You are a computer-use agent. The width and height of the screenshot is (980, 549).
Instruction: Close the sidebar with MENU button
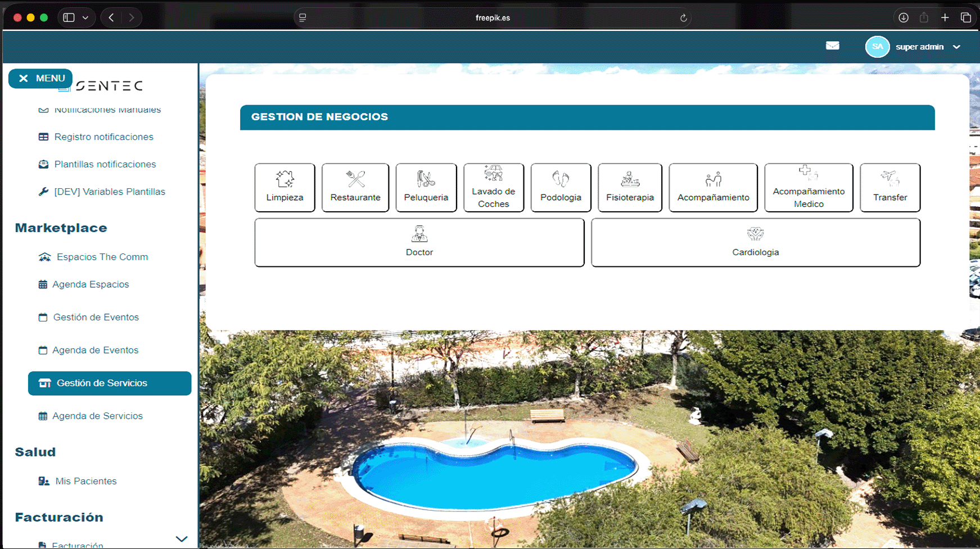point(40,79)
